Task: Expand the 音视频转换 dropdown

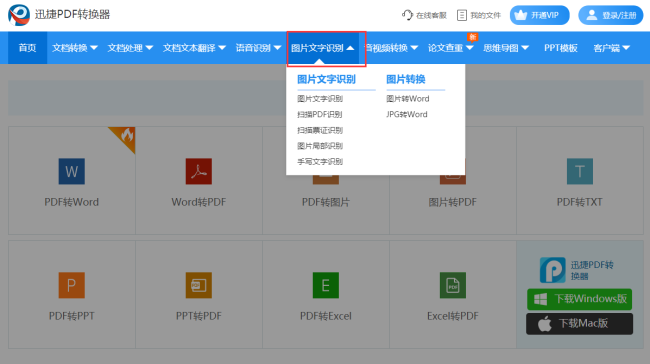Action: [391, 48]
